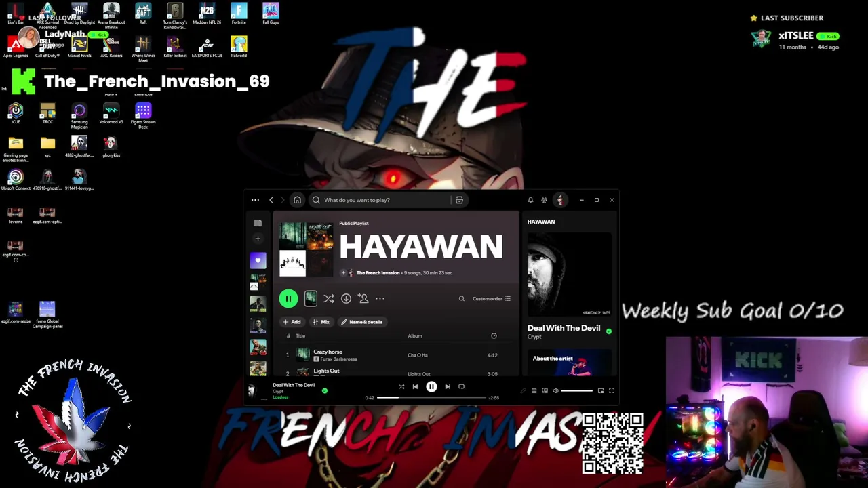The image size is (868, 488).
Task: Click the HAYAWAN playlist cover art
Action: point(306,249)
